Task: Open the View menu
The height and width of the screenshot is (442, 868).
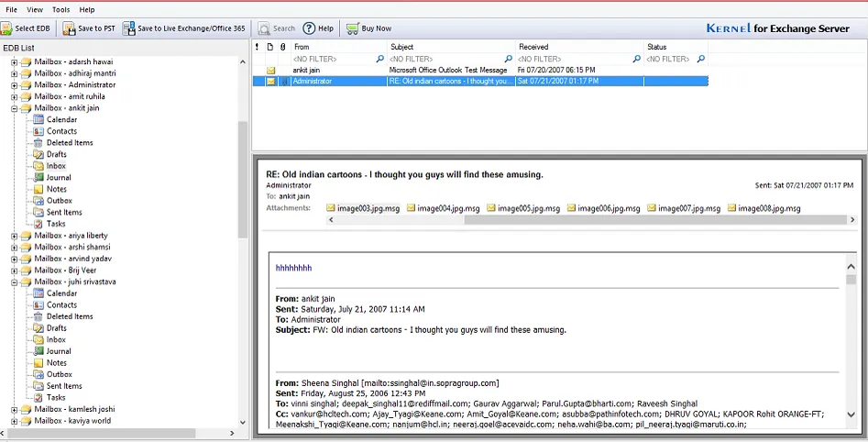Action: [34, 9]
